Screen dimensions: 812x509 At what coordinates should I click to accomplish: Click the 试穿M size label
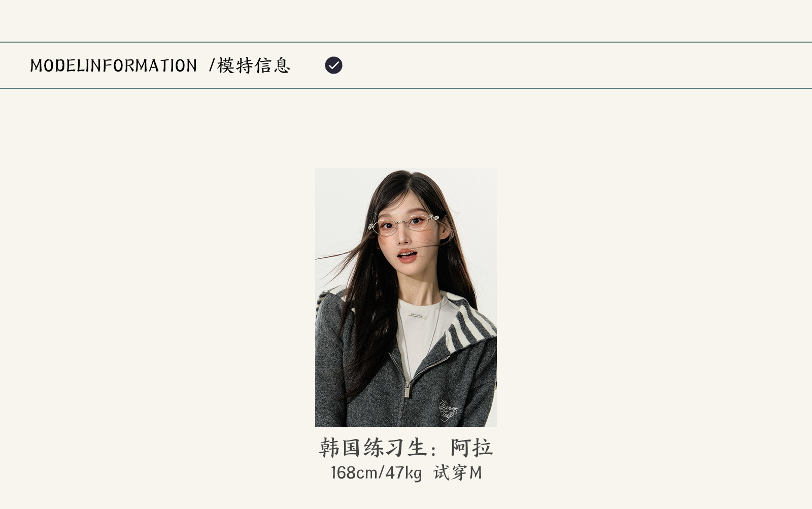(x=457, y=473)
